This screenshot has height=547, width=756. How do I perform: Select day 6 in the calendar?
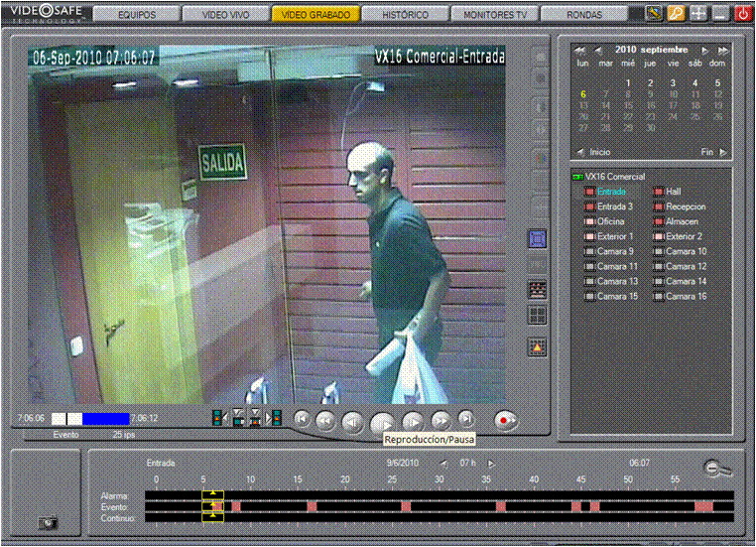coord(583,94)
